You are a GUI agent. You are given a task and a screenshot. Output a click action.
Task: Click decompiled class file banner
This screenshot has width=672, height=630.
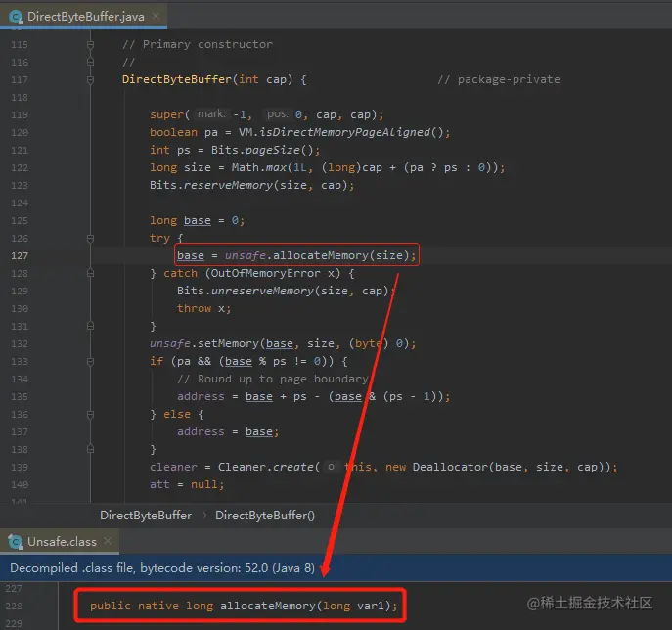click(336, 567)
